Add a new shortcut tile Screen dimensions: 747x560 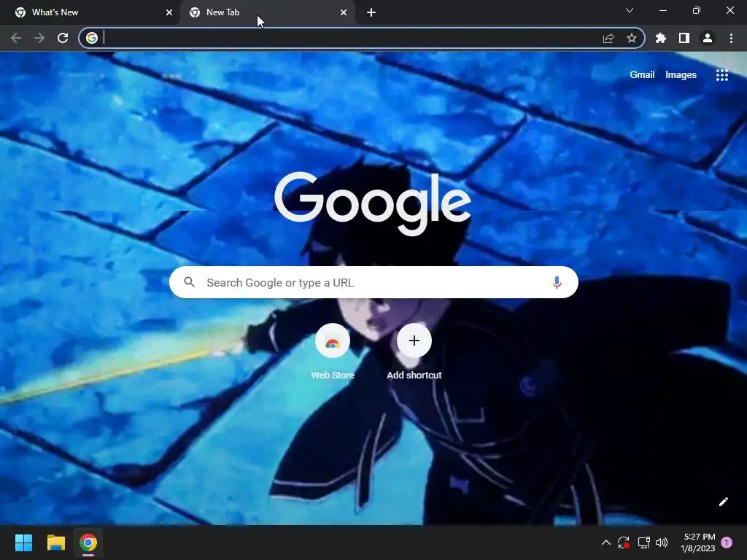pos(414,352)
